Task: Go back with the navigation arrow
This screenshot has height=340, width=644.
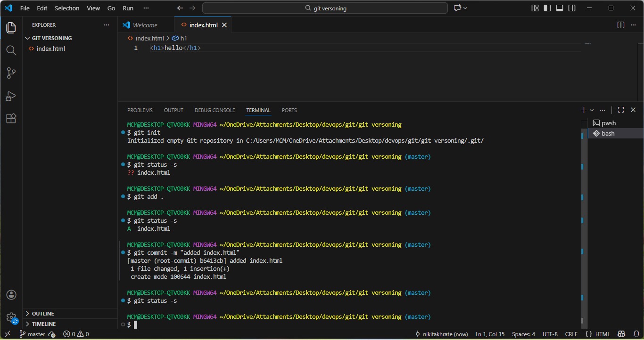Action: [180, 8]
